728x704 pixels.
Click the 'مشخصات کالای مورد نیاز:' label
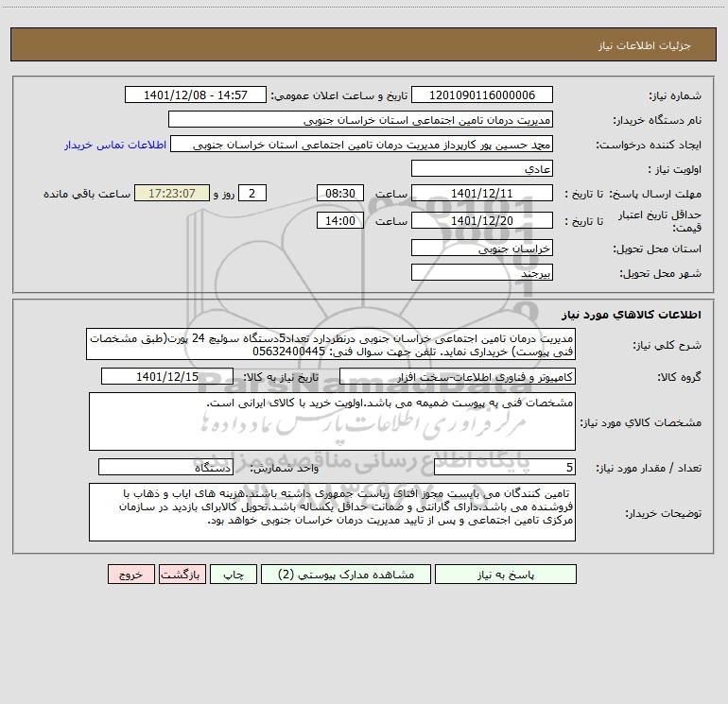641,422
